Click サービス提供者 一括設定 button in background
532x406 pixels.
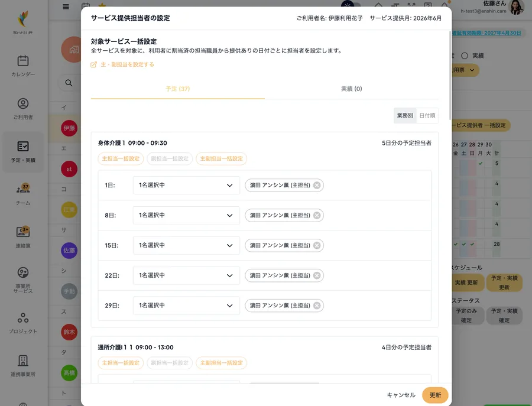(481, 125)
